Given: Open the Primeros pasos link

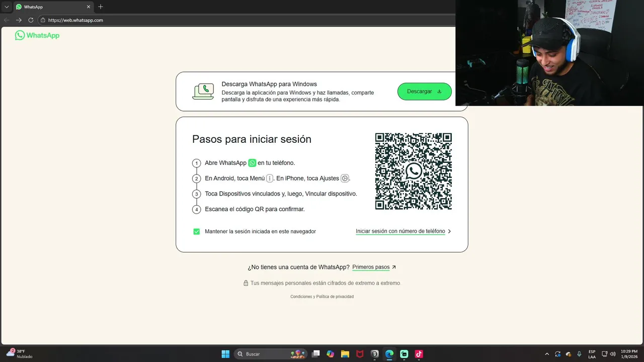Looking at the screenshot, I should tap(371, 267).
